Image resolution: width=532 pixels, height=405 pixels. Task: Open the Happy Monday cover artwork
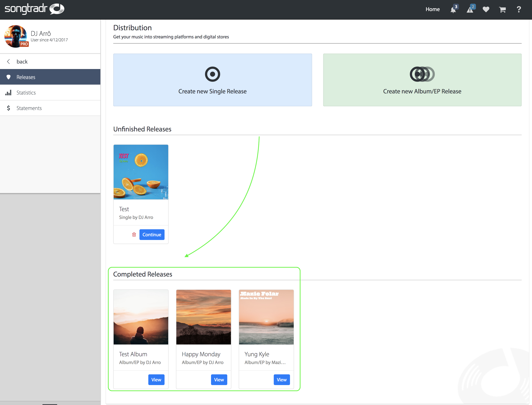[x=203, y=317]
